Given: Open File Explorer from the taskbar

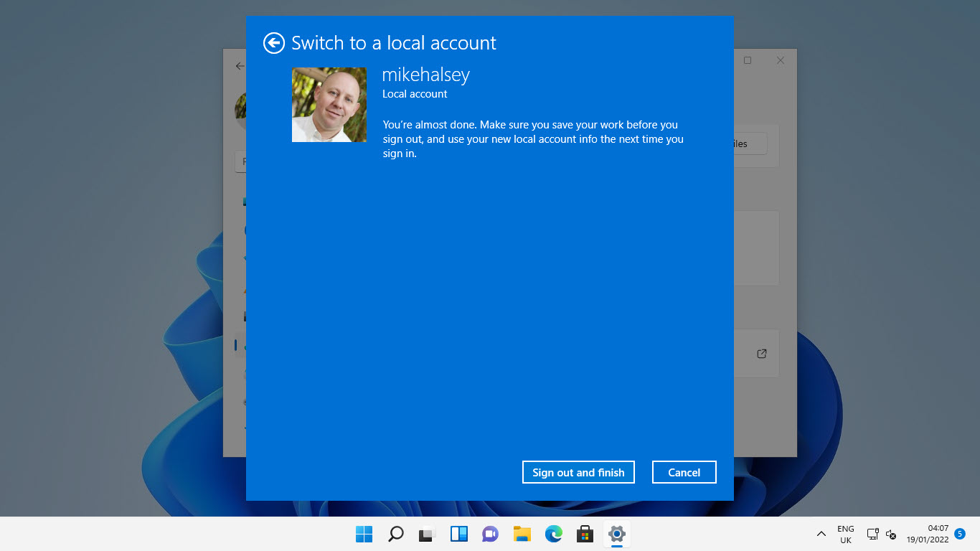Looking at the screenshot, I should click(x=522, y=534).
